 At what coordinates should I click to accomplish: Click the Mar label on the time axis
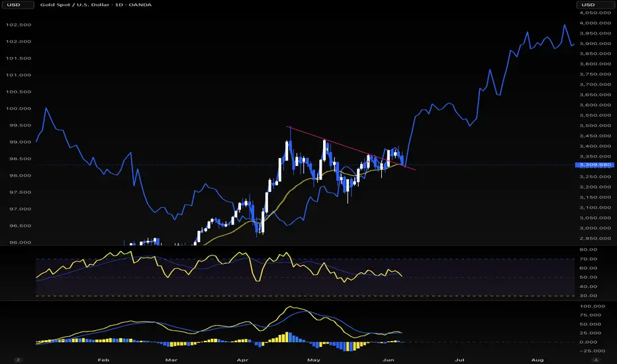[x=171, y=359]
